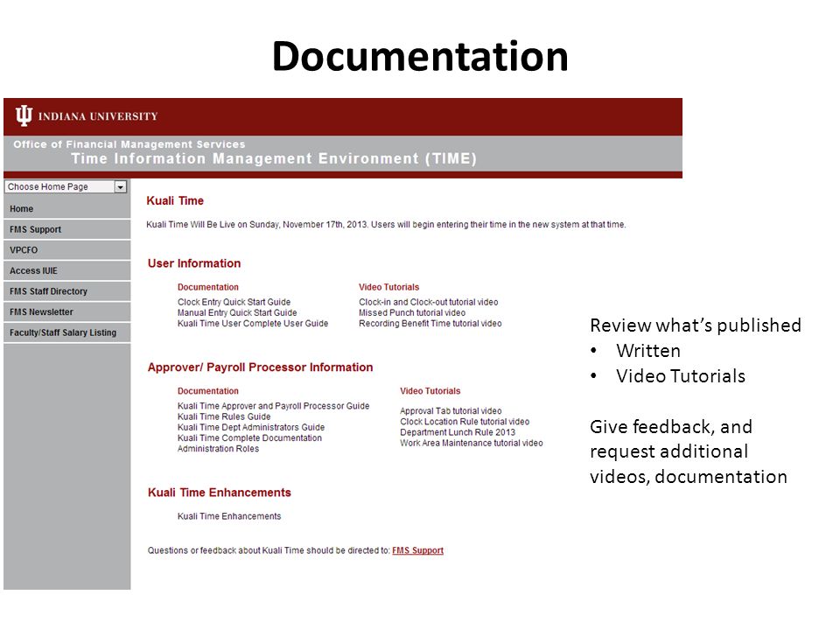
Task: Go to Home in the sidebar
Action: click(67, 209)
